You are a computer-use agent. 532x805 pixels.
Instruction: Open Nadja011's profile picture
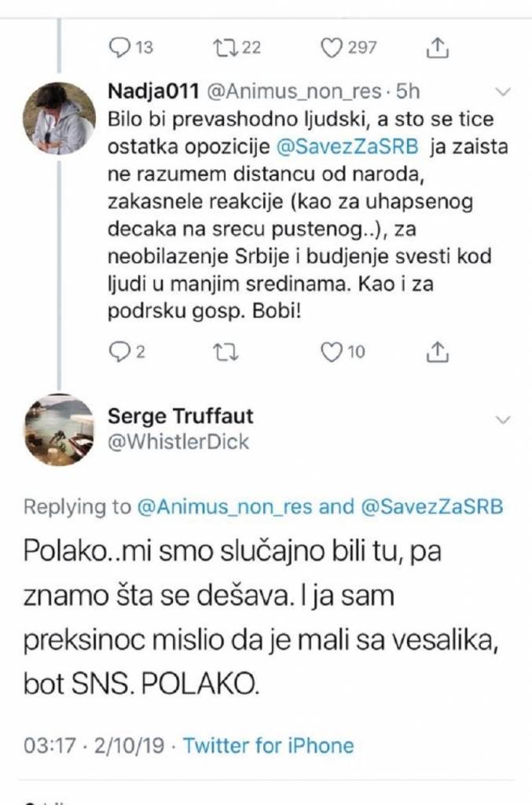(x=62, y=118)
